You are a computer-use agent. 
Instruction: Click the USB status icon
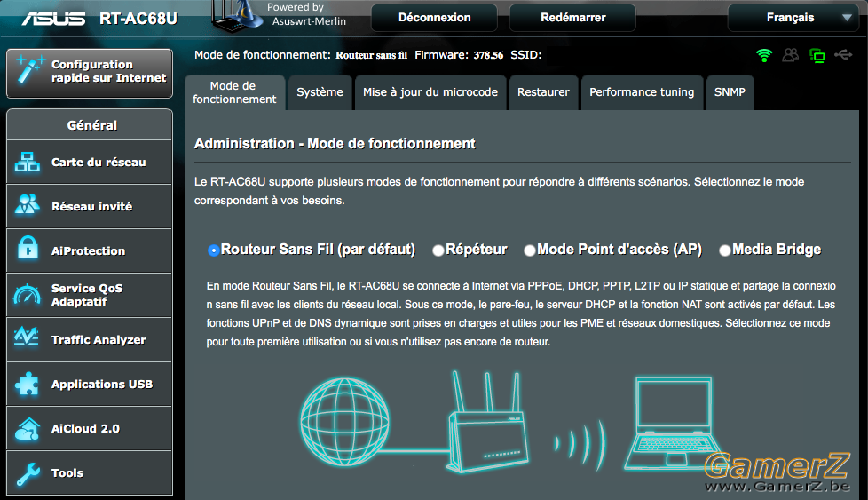[x=843, y=55]
